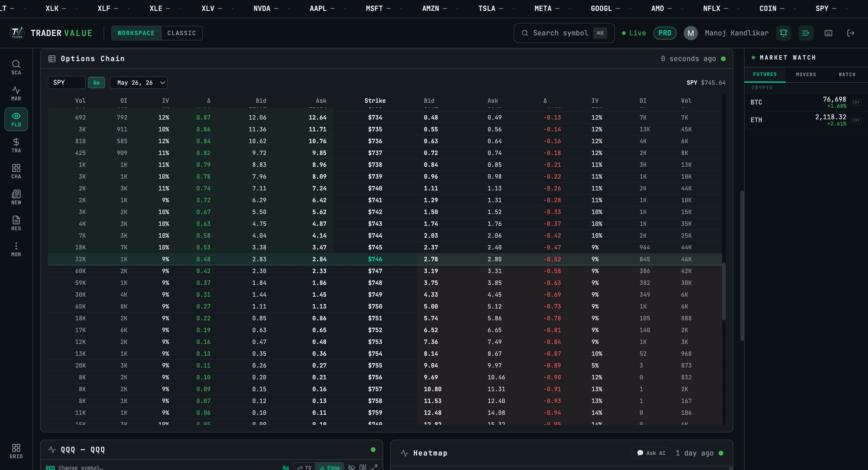Click the put Ask 14.08 at $759
Image resolution: width=868 pixels, height=470 pixels.
coord(496,413)
